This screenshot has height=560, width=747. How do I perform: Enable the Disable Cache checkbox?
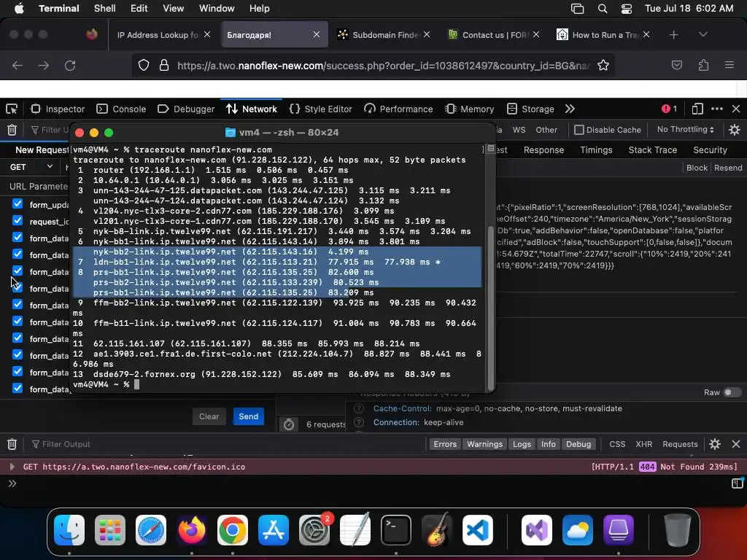pos(578,130)
